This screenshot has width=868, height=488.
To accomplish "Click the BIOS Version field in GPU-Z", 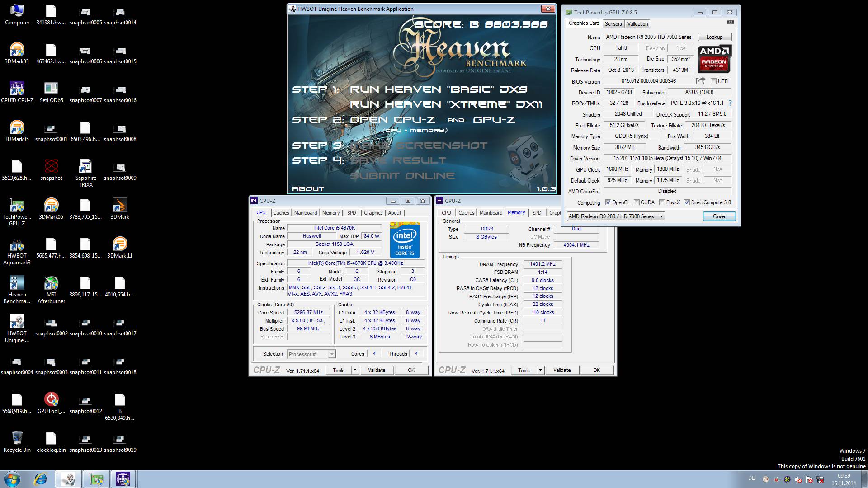I will pyautogui.click(x=649, y=81).
